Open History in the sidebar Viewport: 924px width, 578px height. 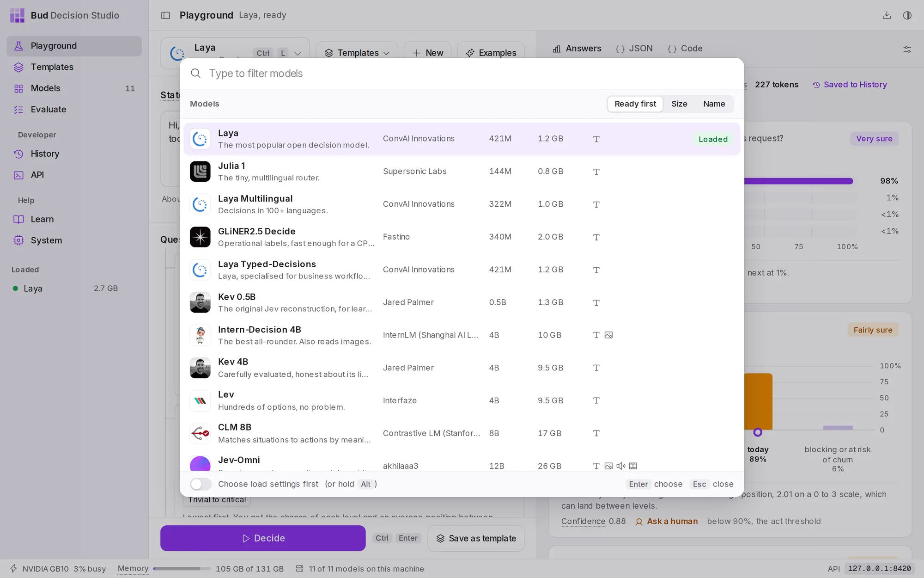click(74, 154)
